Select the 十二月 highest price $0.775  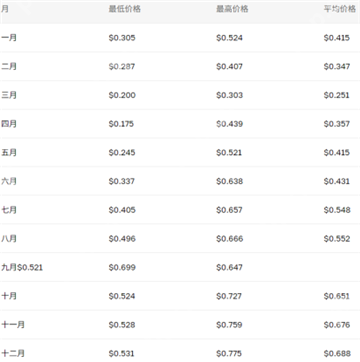229,353
